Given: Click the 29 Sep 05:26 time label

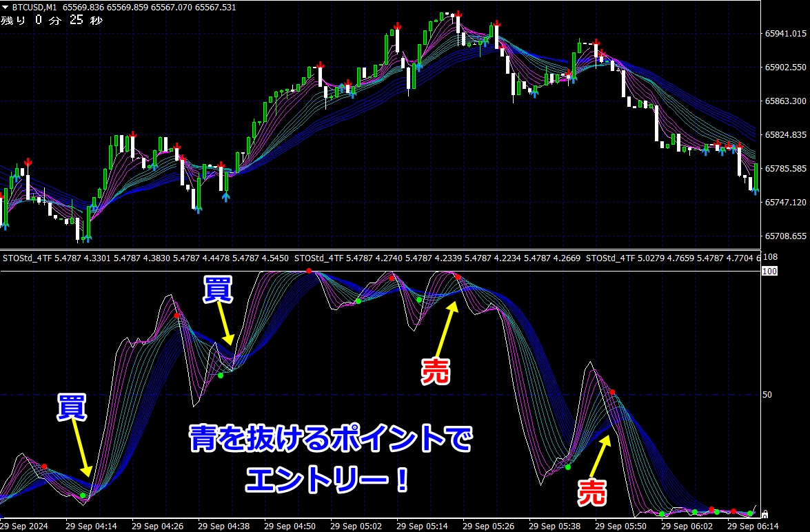Looking at the screenshot, I should 489,526.
